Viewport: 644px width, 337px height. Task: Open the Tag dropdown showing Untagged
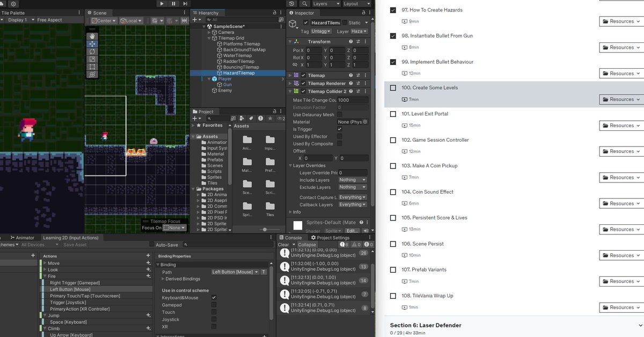[321, 31]
